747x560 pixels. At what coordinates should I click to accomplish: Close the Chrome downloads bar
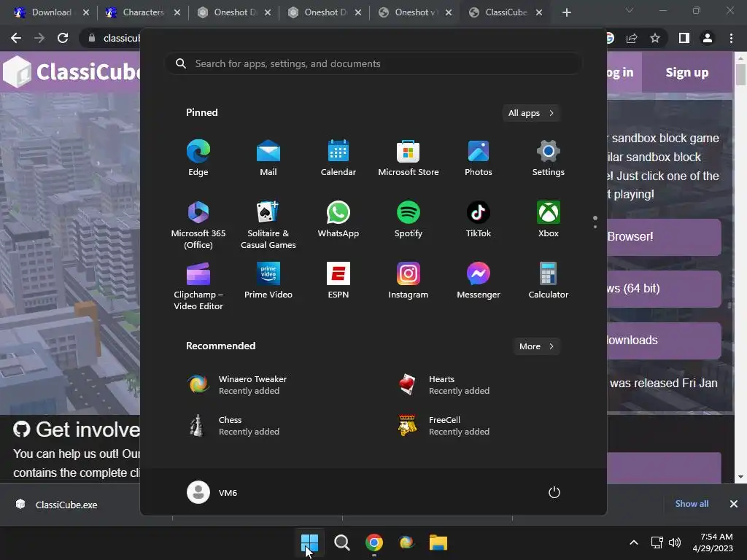coord(734,504)
